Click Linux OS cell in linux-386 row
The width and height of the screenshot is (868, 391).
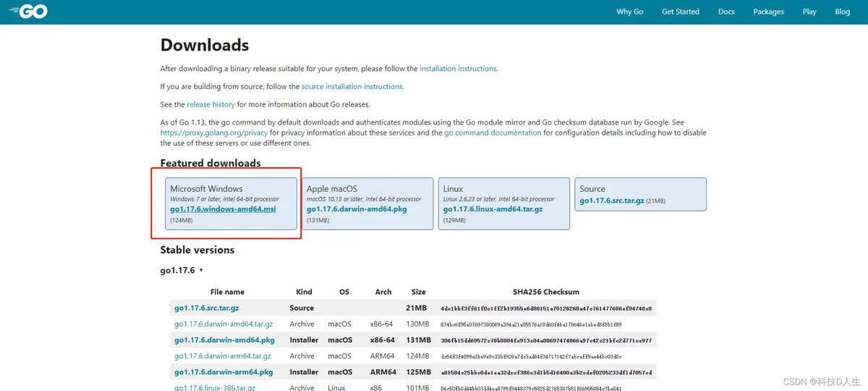pos(336,387)
